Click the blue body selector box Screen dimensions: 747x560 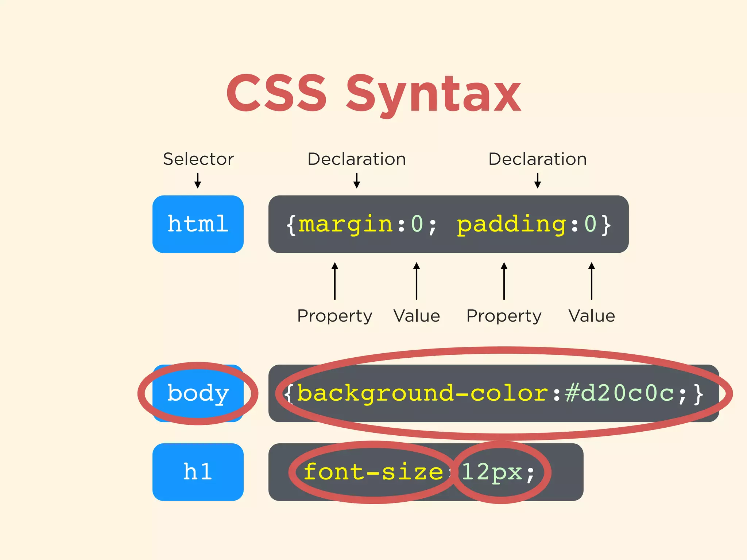(198, 393)
